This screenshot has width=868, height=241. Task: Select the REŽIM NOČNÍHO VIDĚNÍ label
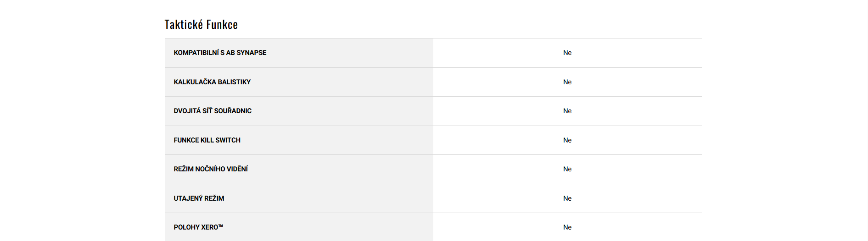point(211,169)
